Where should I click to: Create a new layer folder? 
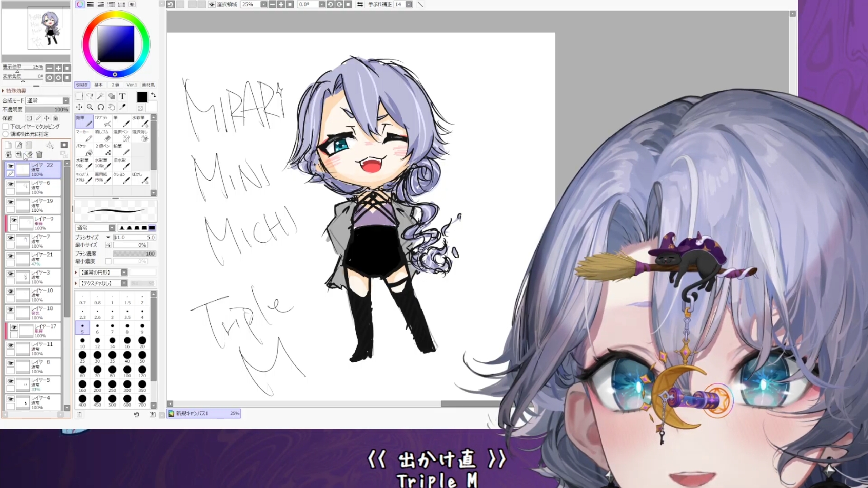[x=29, y=145]
